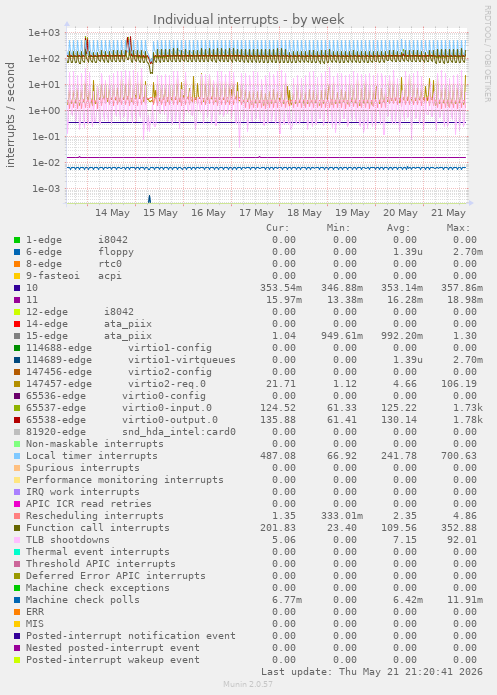Click the APIC ICR read retries label
497x695 pixels.
click(89, 504)
